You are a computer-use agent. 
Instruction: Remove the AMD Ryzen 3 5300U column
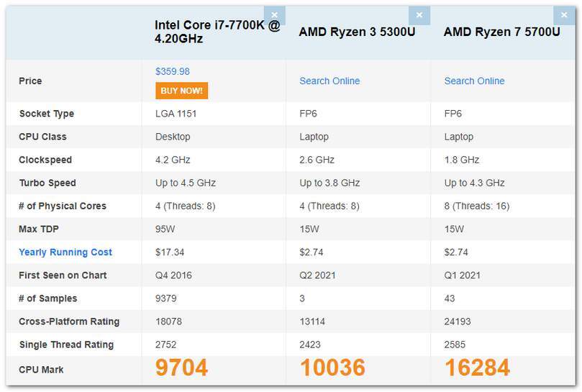coord(419,15)
